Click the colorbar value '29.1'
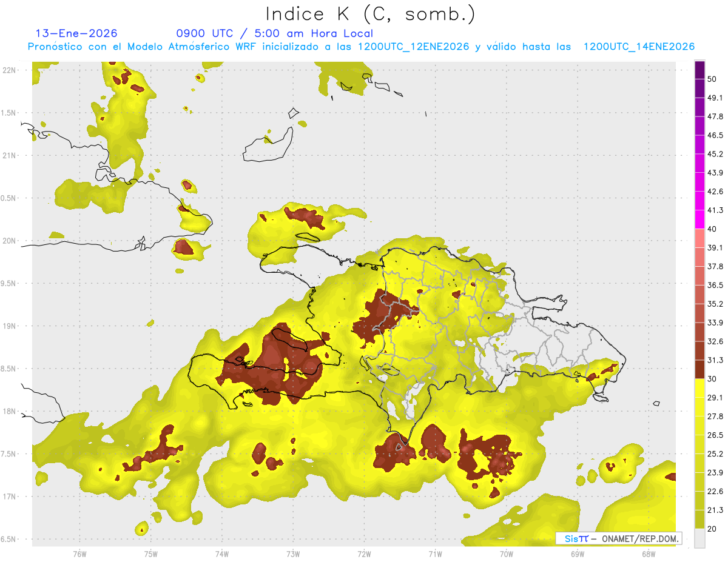Screen dimensions: 728x562 (x=715, y=398)
